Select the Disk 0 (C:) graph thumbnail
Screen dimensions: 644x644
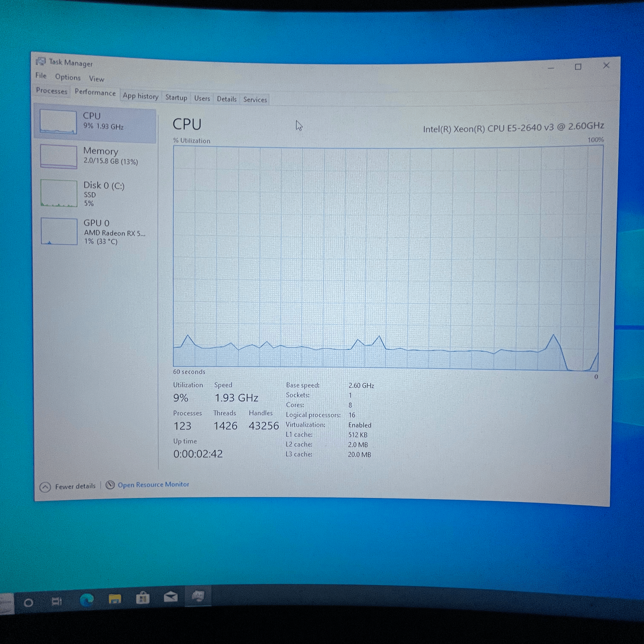point(59,193)
